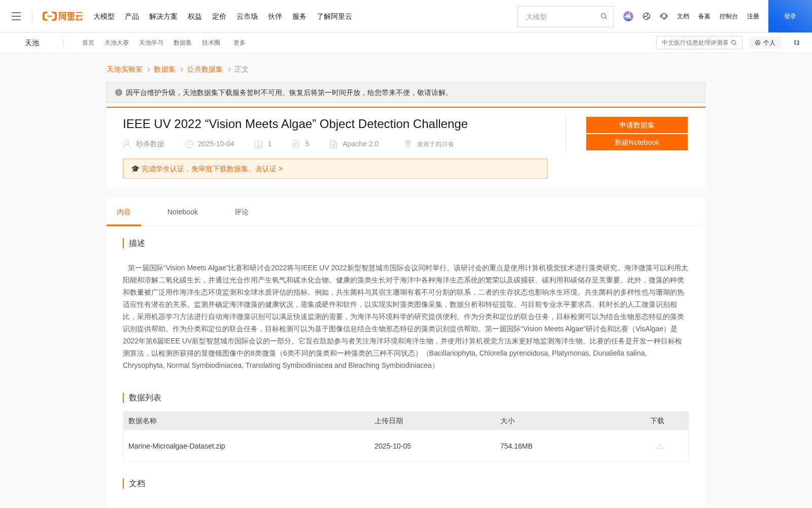Image resolution: width=812 pixels, height=508 pixels.
Task: Click the search magnifier in top search box
Action: pyautogui.click(x=603, y=16)
